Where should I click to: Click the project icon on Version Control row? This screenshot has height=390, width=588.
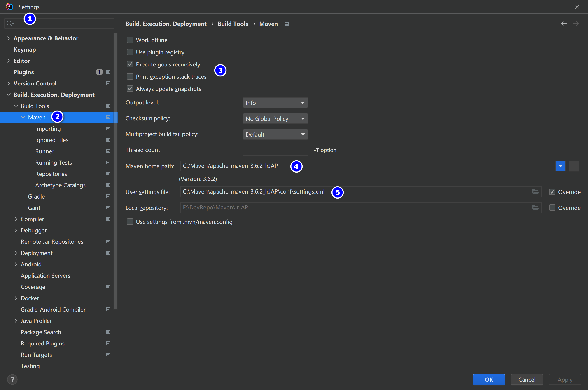[x=108, y=83]
